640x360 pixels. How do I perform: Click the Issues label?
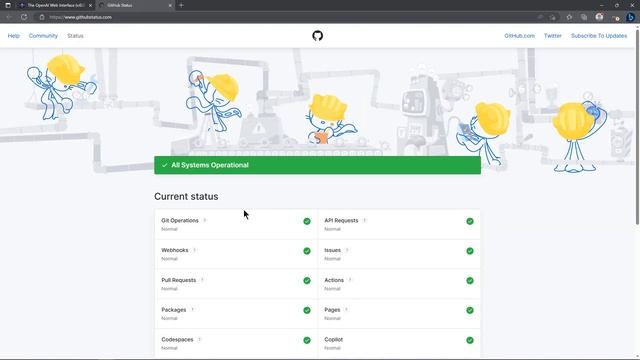coord(333,250)
